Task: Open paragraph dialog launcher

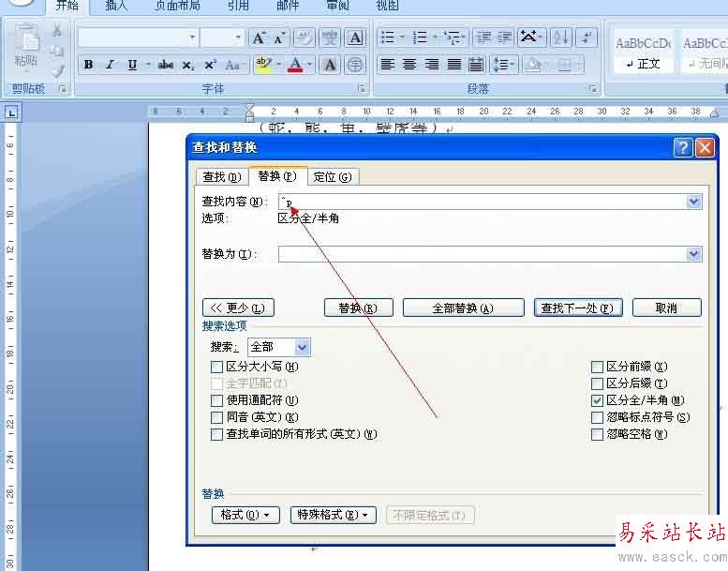Action: click(x=592, y=88)
